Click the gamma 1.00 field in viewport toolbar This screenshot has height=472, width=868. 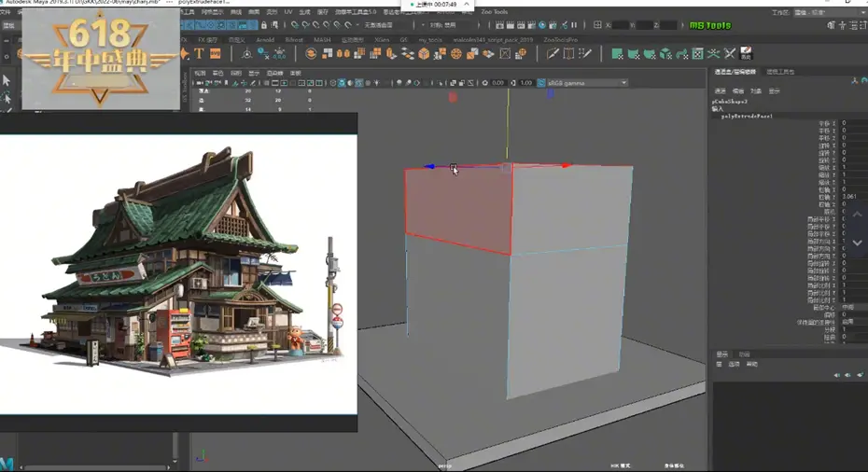tap(525, 83)
